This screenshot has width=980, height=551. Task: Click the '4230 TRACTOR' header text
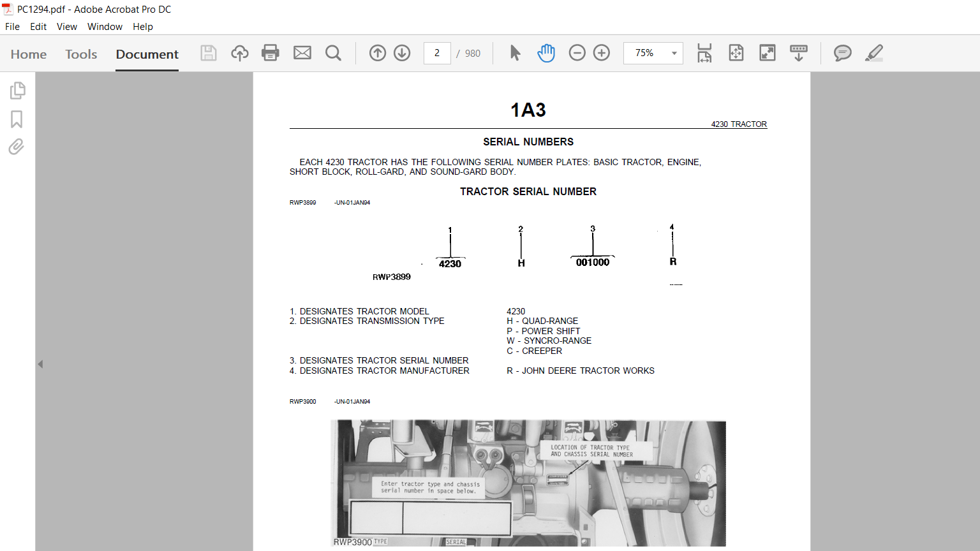pyautogui.click(x=739, y=124)
